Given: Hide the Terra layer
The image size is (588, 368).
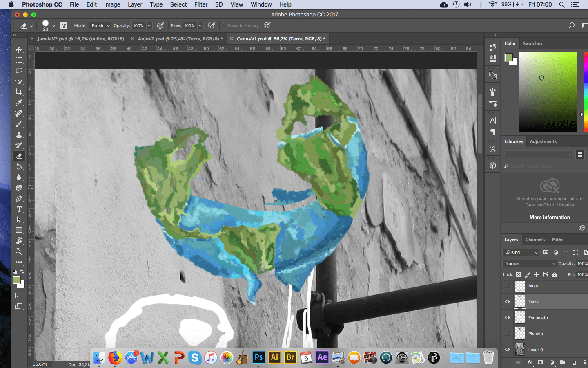Looking at the screenshot, I should (x=507, y=302).
